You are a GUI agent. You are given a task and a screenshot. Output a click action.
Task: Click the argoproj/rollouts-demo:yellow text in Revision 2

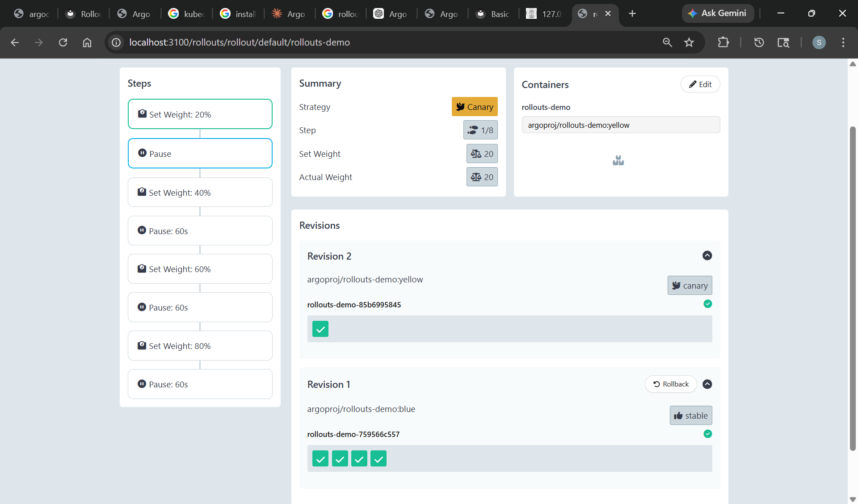[365, 279]
